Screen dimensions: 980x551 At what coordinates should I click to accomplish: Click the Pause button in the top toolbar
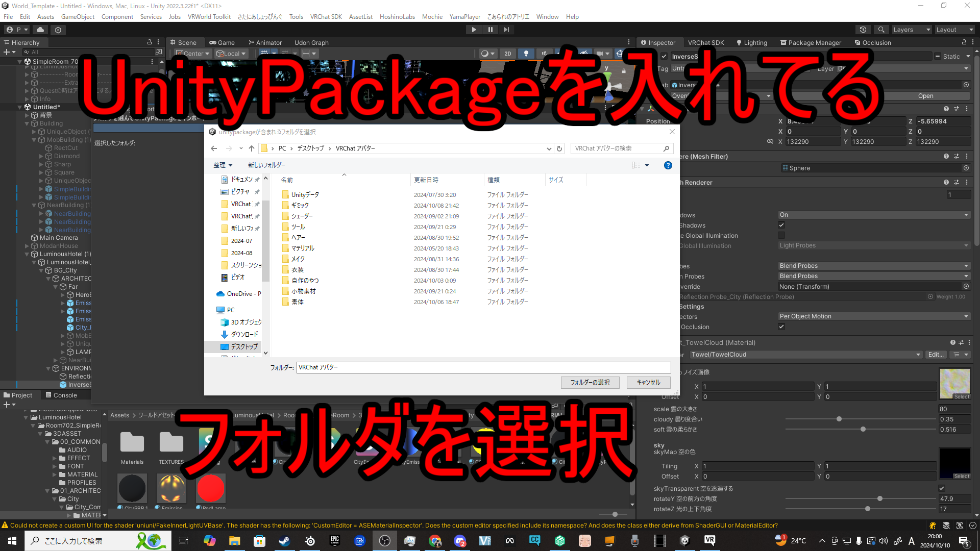point(490,29)
